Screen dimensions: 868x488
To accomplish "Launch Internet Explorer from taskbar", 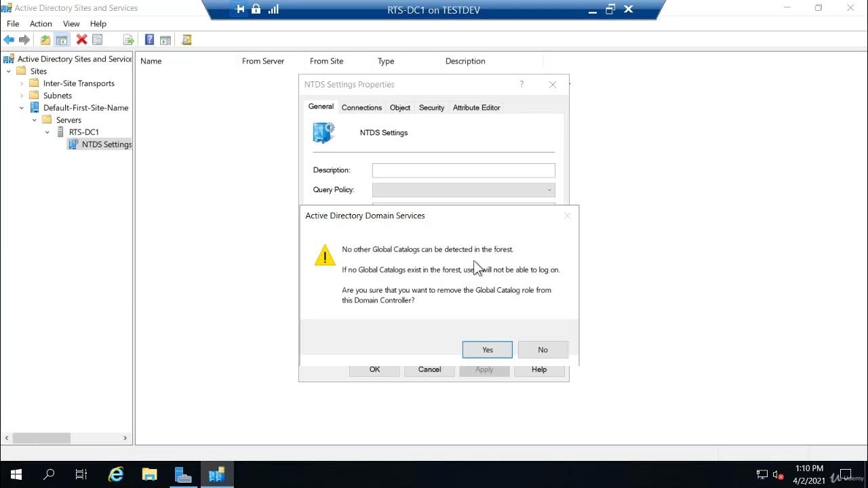I will click(117, 474).
